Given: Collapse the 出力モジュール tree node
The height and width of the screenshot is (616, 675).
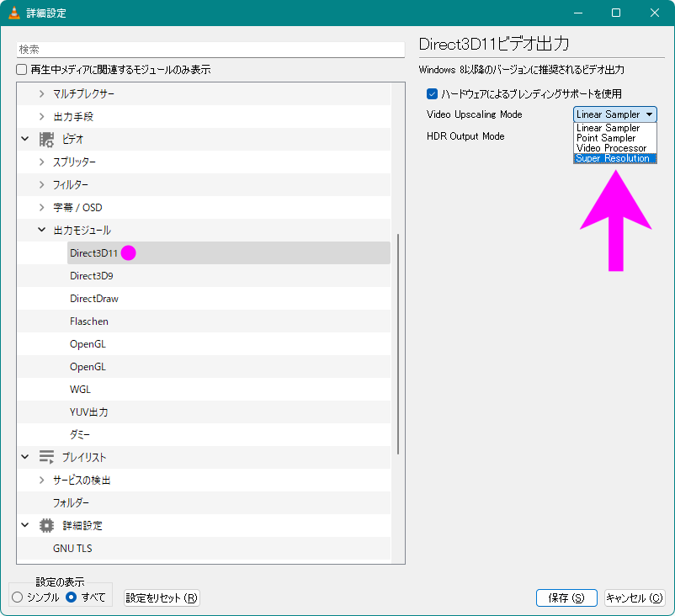Looking at the screenshot, I should click(x=42, y=230).
